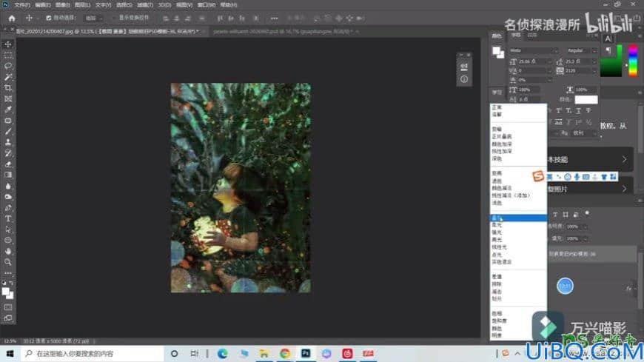Select the Clone Stamp tool
The height and width of the screenshot is (362, 644).
click(8, 142)
